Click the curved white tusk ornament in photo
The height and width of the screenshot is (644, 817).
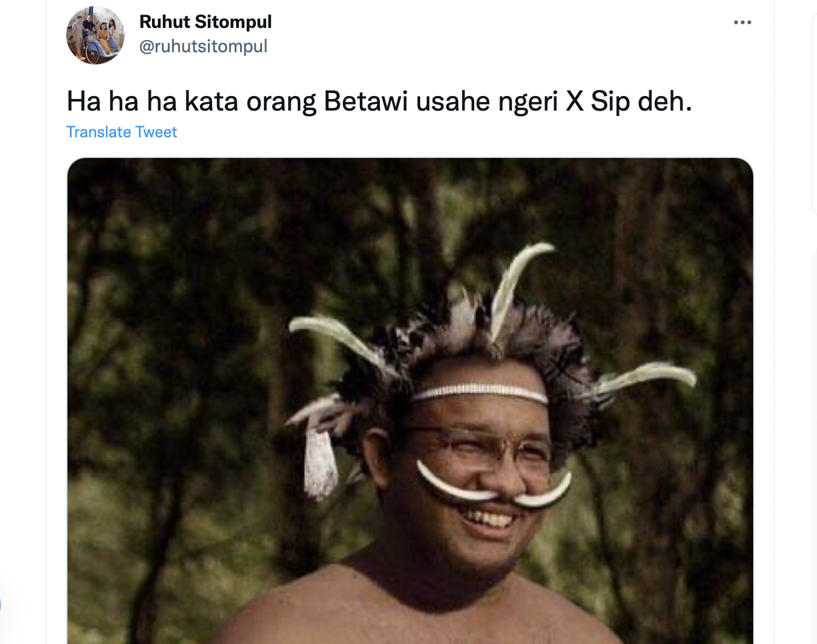pos(492,486)
